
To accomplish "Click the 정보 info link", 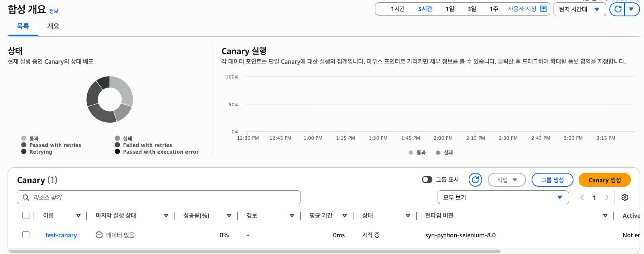I will pos(54,11).
